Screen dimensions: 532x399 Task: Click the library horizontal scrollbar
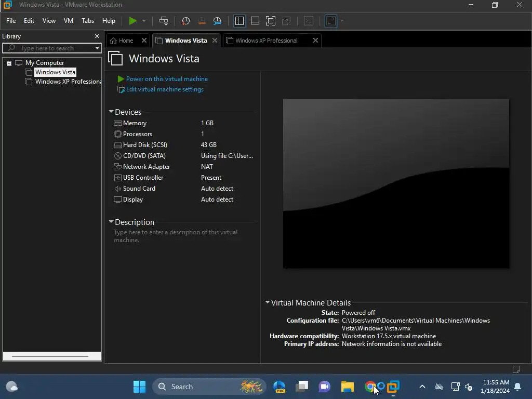tap(51, 356)
